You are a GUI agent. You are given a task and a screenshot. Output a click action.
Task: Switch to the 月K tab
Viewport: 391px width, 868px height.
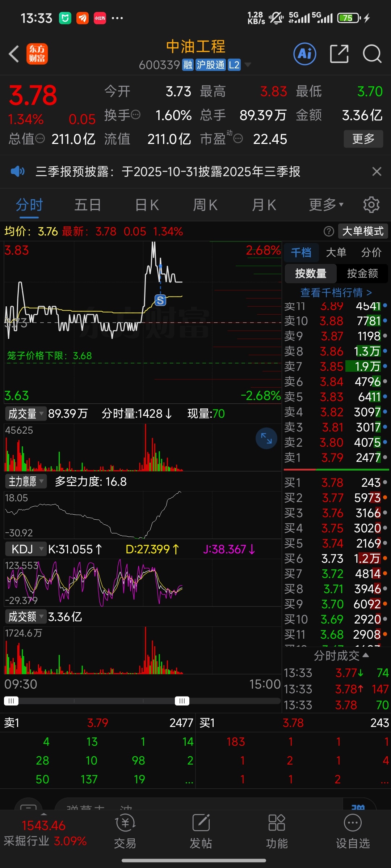264,205
